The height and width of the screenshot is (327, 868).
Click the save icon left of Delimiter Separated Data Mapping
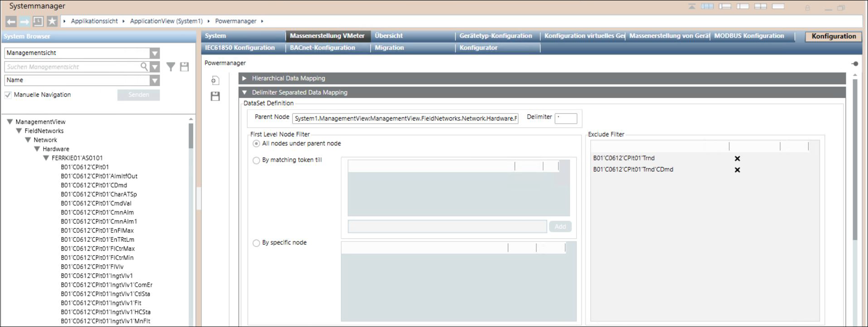tap(215, 96)
